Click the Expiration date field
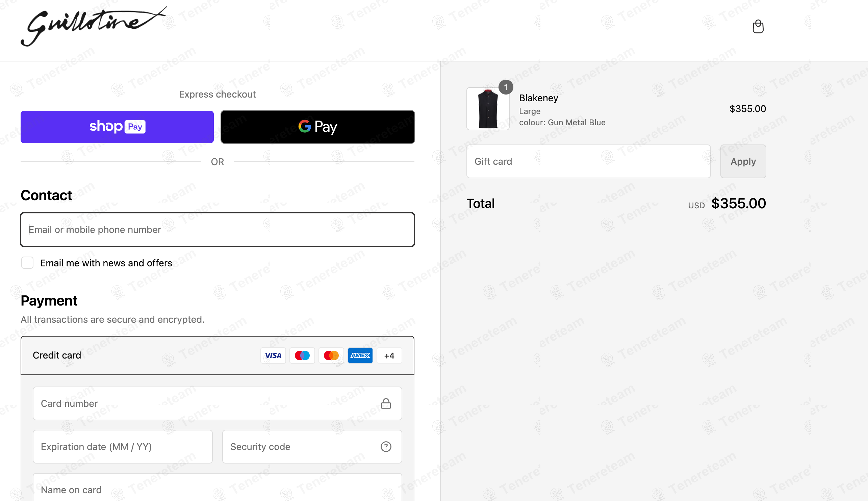Viewport: 868px width, 501px height. 123,447
